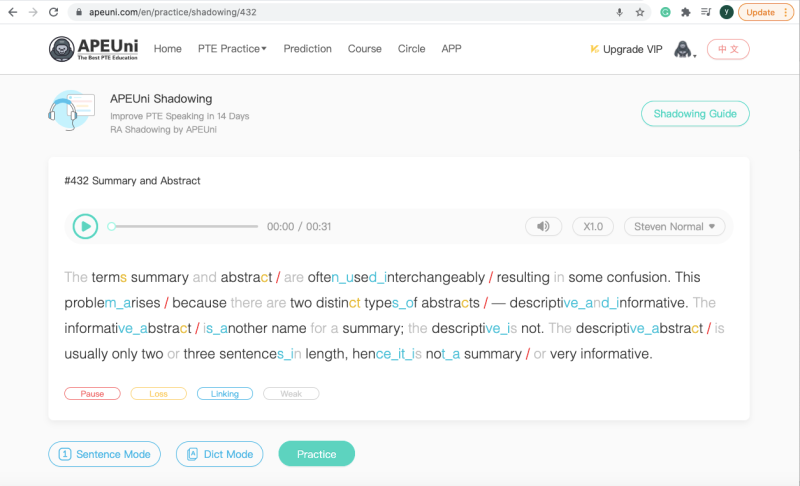The height and width of the screenshot is (486, 800).
Task: Open browser extensions puzzle icon
Action: pyautogui.click(x=686, y=12)
